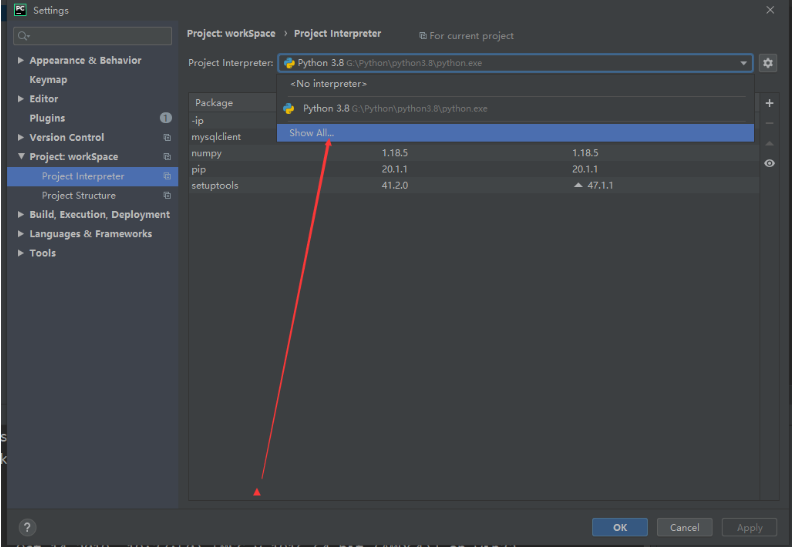Select the numpy package row
Viewport: 792px width, 547px height.
point(474,153)
